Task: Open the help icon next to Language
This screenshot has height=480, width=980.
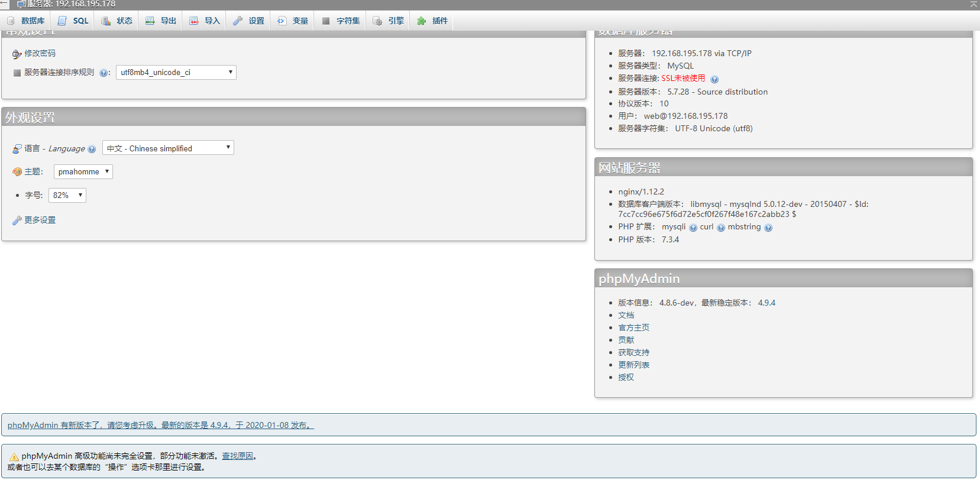Action: click(x=92, y=149)
